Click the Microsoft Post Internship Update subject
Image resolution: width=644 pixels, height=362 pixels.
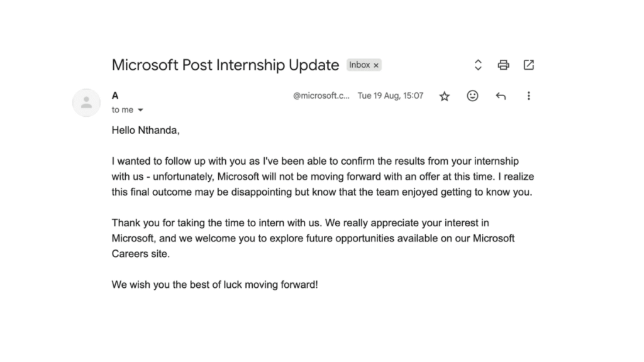point(225,65)
